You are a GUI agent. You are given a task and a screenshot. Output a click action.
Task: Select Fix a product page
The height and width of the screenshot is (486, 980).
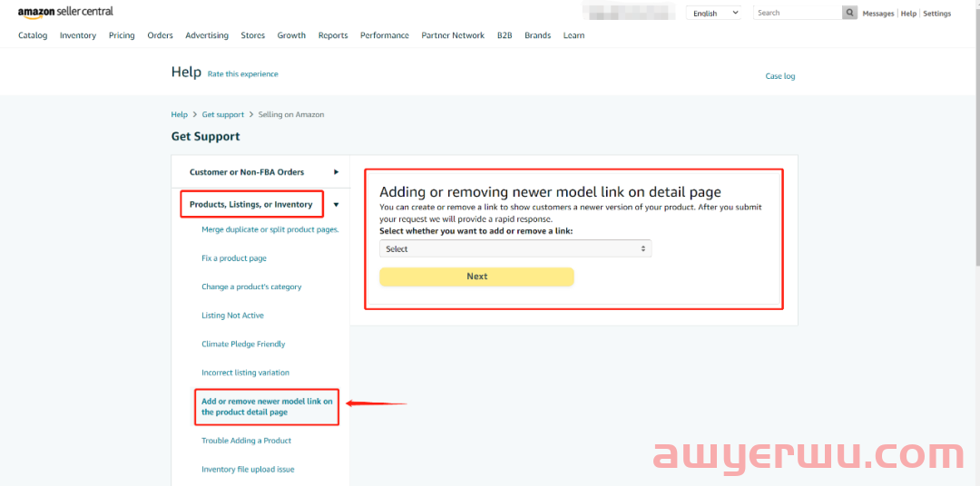[x=234, y=258]
